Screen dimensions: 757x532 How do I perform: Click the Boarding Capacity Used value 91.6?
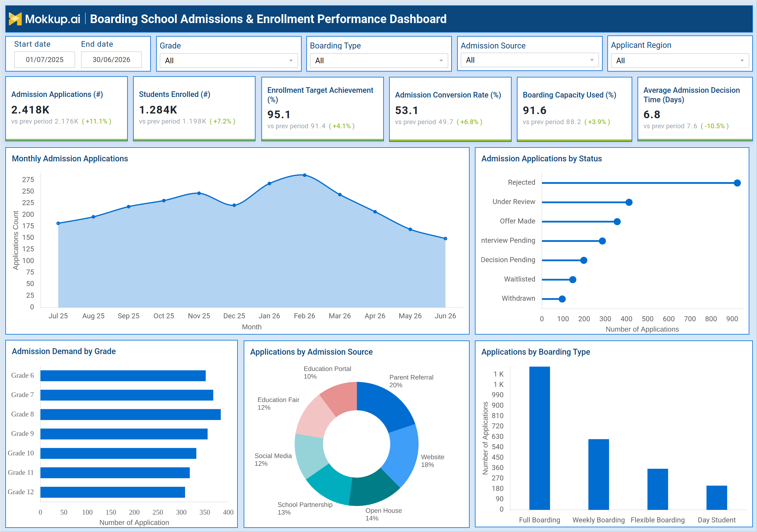click(x=534, y=111)
